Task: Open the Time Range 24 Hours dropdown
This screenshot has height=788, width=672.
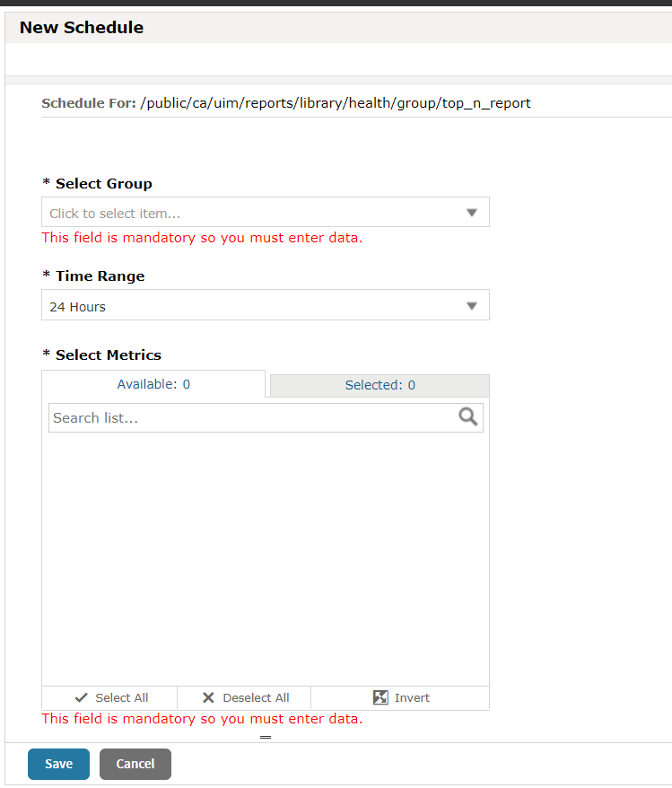Action: [266, 305]
